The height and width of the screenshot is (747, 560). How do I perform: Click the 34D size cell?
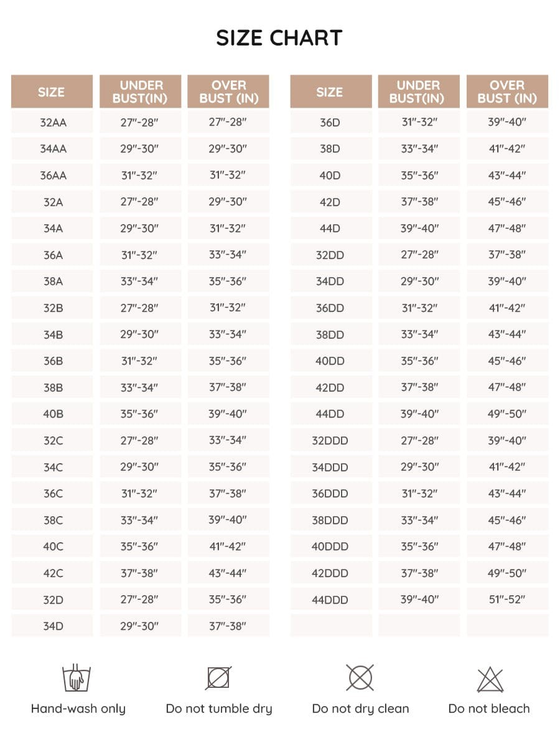(52, 626)
